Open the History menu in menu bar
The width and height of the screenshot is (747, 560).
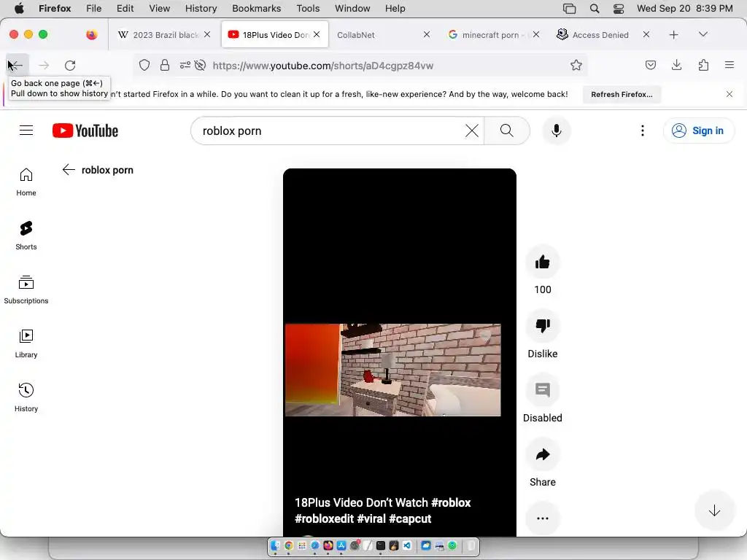point(201,9)
